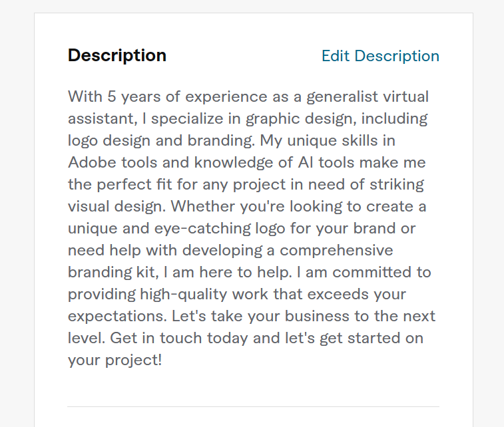
Task: Click the horizontal divider below the description
Action: click(x=253, y=406)
